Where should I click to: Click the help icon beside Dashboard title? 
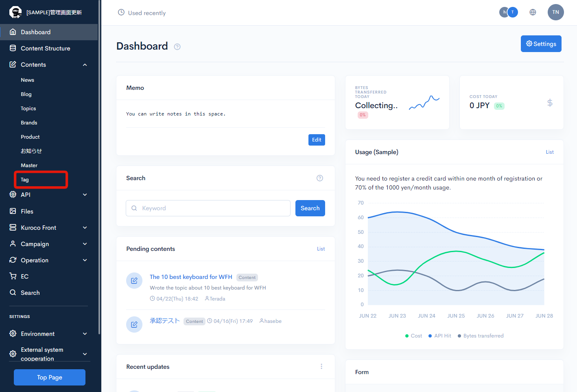tap(177, 47)
